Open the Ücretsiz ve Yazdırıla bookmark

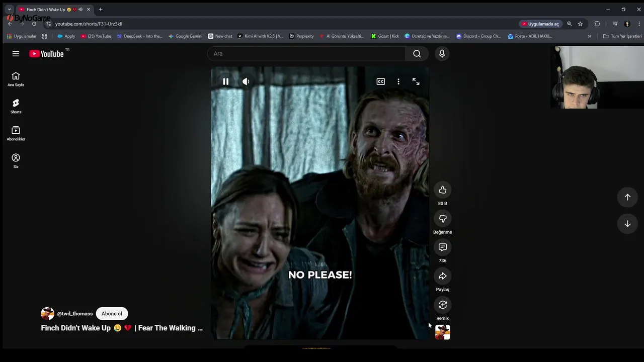point(427,36)
